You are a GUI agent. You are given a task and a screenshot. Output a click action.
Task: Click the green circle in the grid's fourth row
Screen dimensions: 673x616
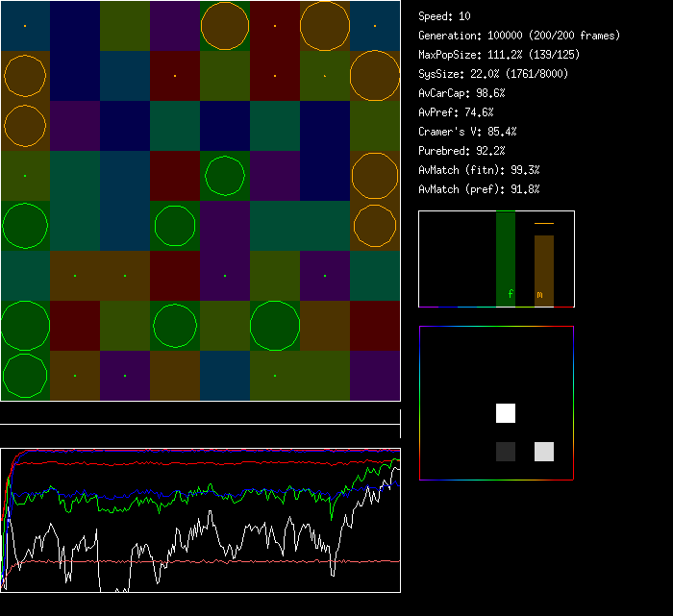225,176
